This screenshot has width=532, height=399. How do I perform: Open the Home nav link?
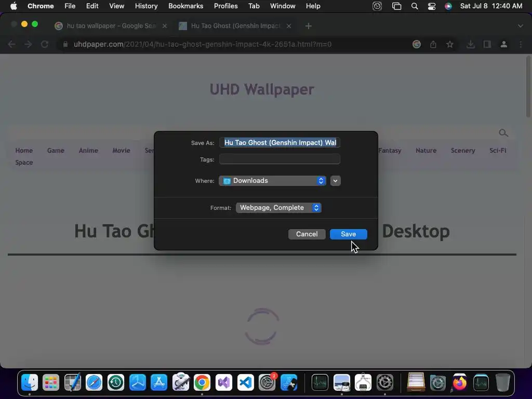coord(24,150)
